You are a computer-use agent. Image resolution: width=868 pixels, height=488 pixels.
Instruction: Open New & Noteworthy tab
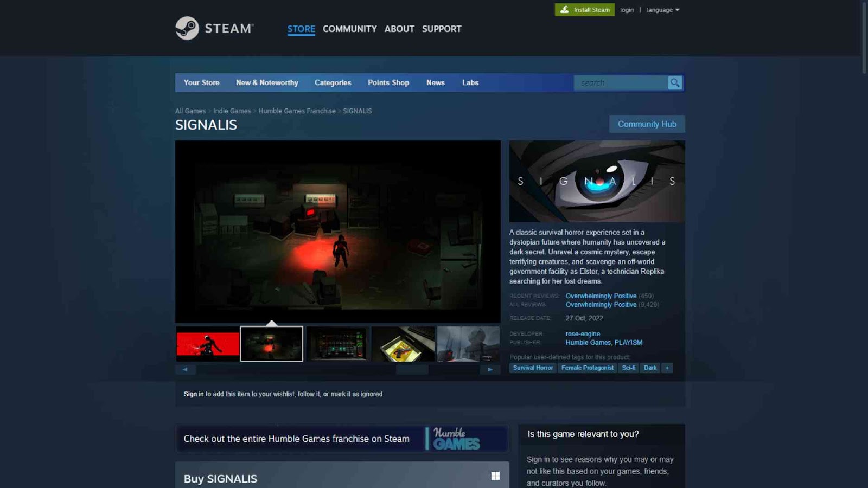pos(267,82)
